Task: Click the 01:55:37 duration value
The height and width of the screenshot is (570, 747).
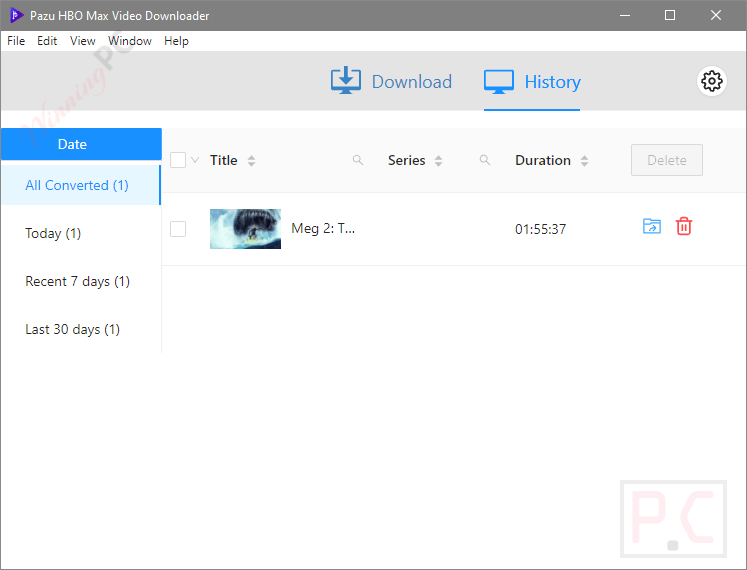Action: [540, 229]
